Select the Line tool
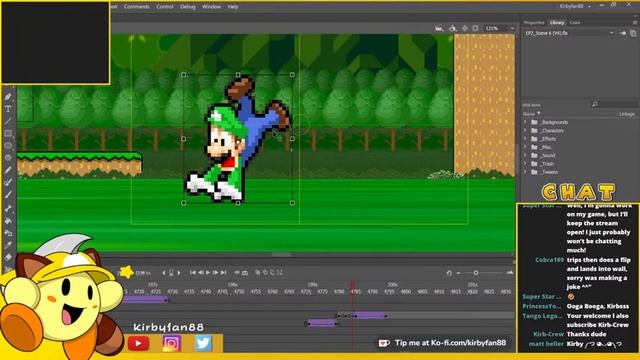The width and height of the screenshot is (640, 360). [8, 121]
